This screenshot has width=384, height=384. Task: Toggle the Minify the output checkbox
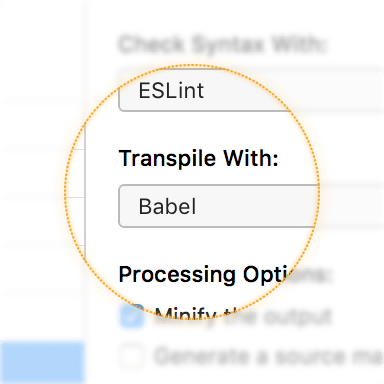coord(132,316)
